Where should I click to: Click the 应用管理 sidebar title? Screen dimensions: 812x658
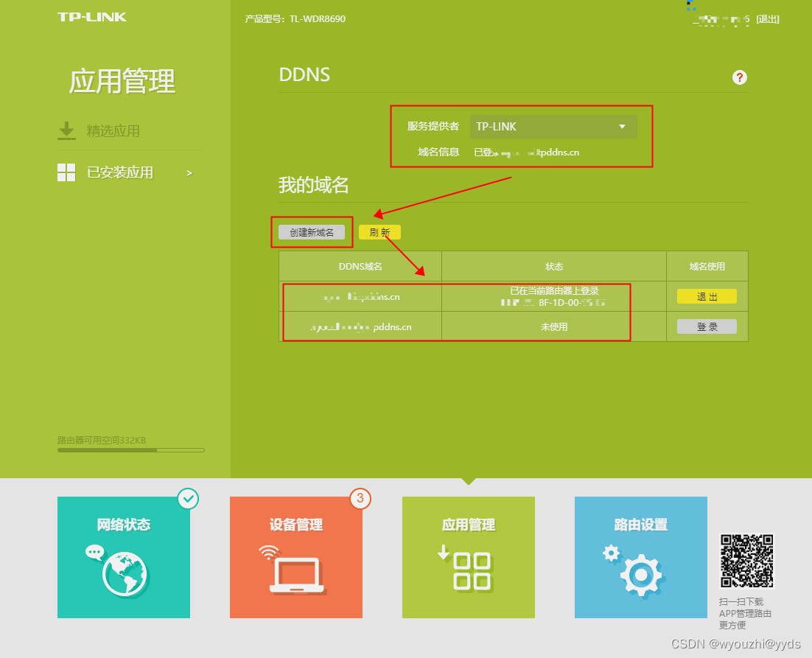coord(122,81)
